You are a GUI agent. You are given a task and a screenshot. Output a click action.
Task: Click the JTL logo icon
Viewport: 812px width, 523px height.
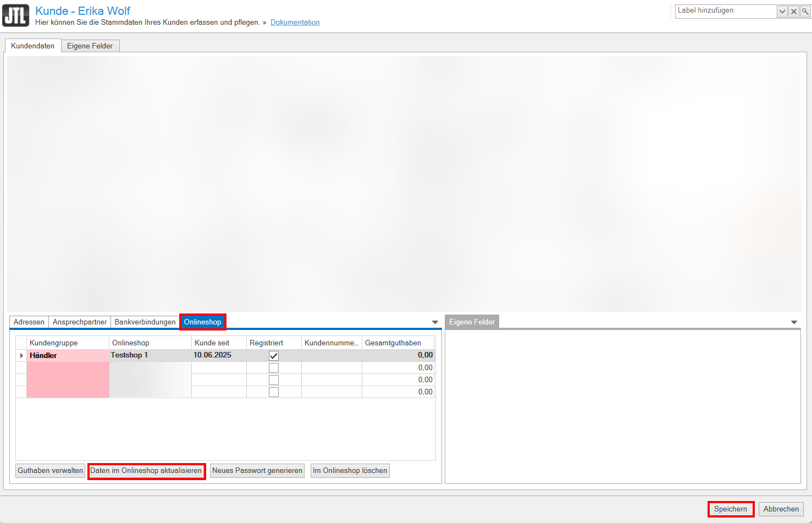[15, 15]
